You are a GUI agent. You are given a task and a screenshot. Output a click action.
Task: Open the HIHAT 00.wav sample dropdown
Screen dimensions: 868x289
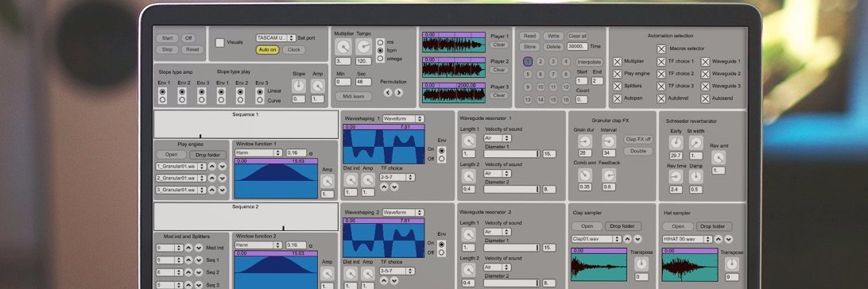(x=687, y=239)
